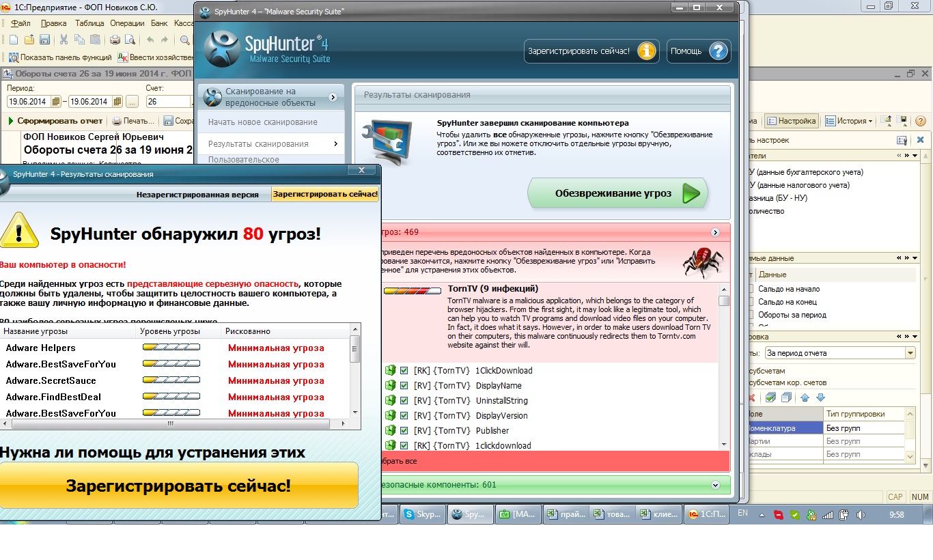Click the Print preview icon in 1C toolbar
Viewport: 933px width, 560px height.
click(x=130, y=40)
